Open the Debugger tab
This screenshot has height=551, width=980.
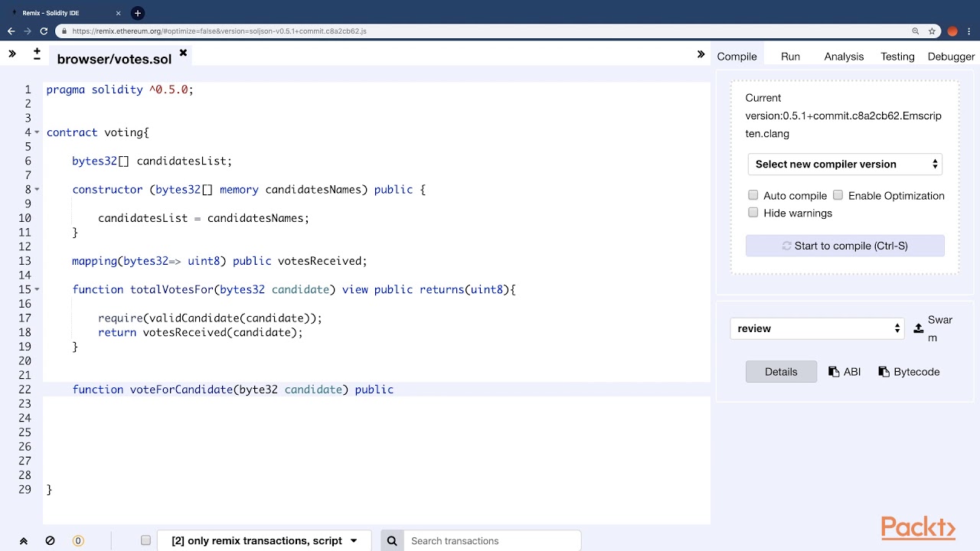point(951,57)
